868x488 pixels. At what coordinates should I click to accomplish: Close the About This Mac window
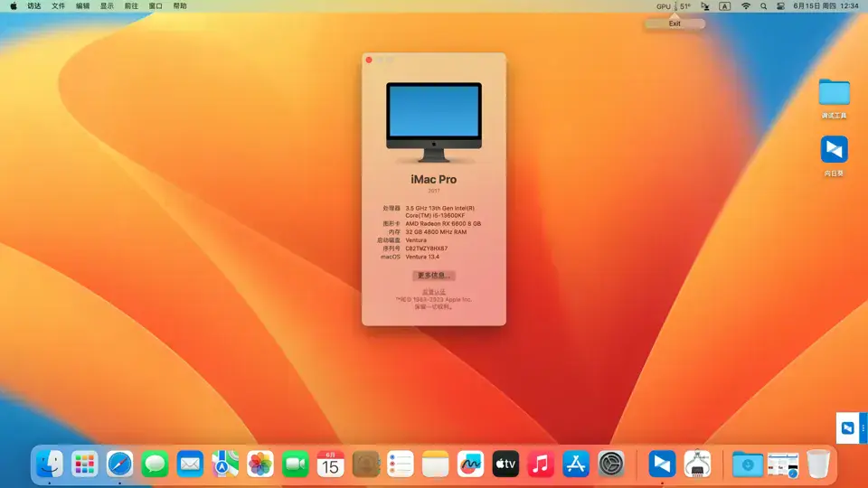(369, 60)
